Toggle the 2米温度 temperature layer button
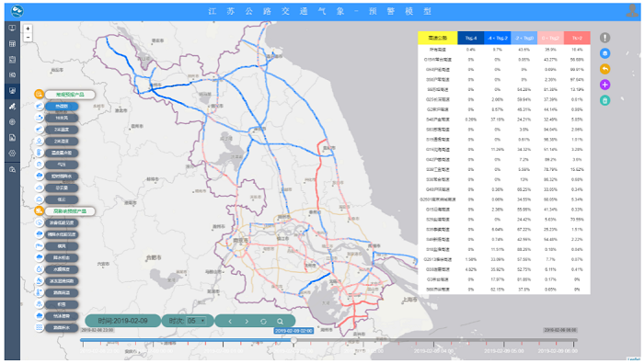 coord(62,130)
